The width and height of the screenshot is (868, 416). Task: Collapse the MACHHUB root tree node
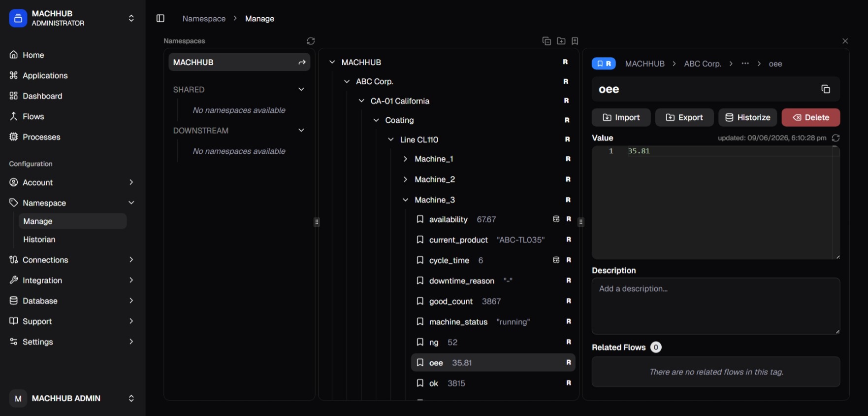(332, 62)
